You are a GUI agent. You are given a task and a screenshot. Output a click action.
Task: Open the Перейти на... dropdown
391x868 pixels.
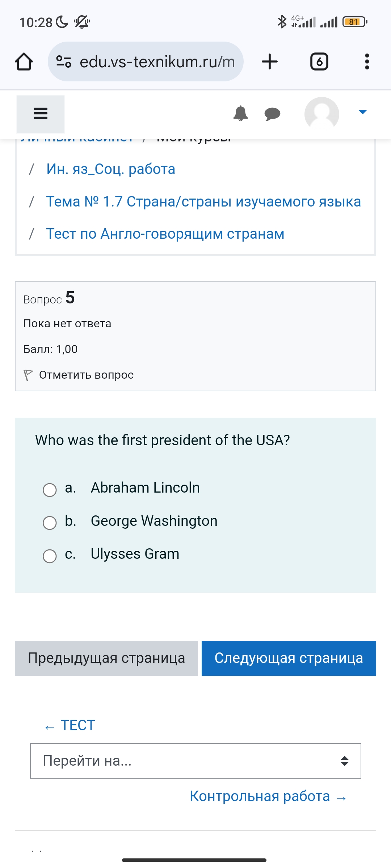click(x=195, y=761)
